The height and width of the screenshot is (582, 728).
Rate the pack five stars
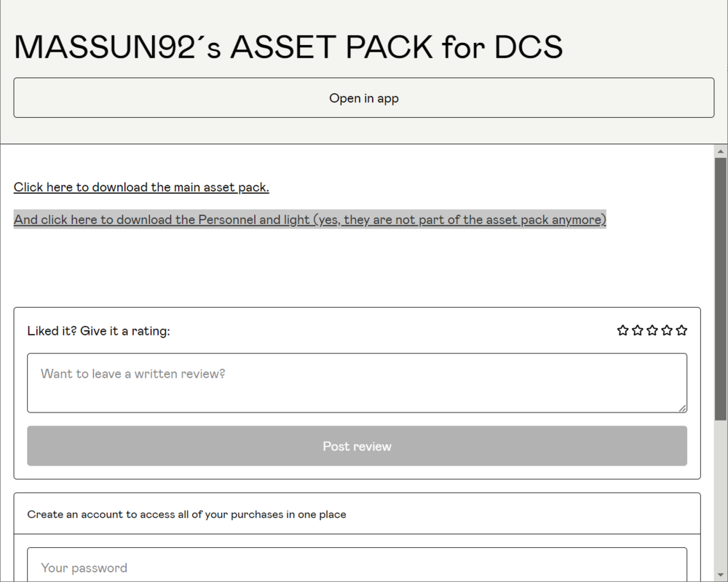681,330
